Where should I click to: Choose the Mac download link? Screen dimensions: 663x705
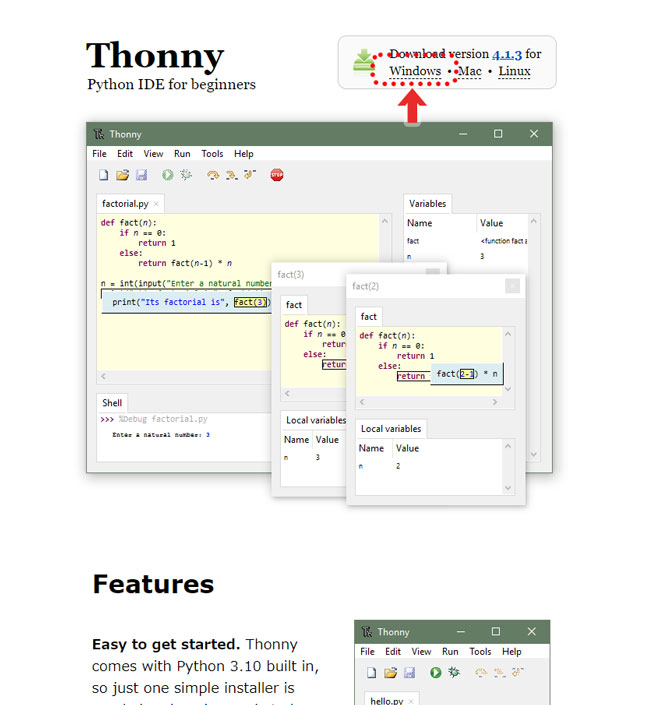(470, 71)
